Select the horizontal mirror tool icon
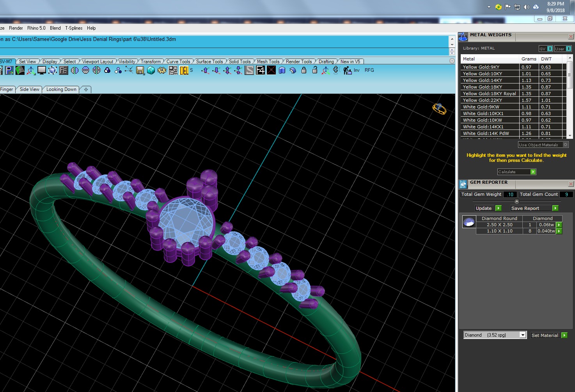Image resolution: width=575 pixels, height=392 pixels. click(85, 70)
